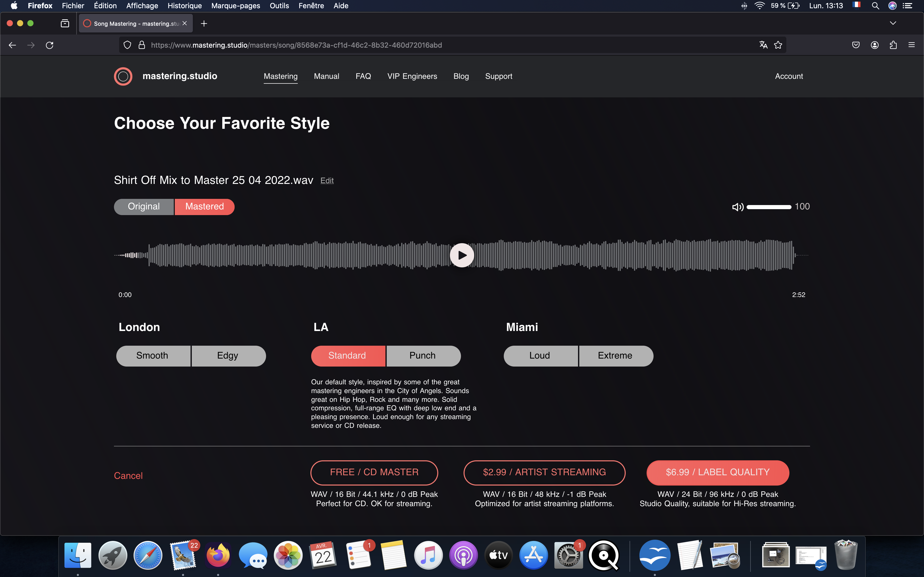Go to VIP Engineers nav item
This screenshot has height=577, width=924.
[x=412, y=76]
